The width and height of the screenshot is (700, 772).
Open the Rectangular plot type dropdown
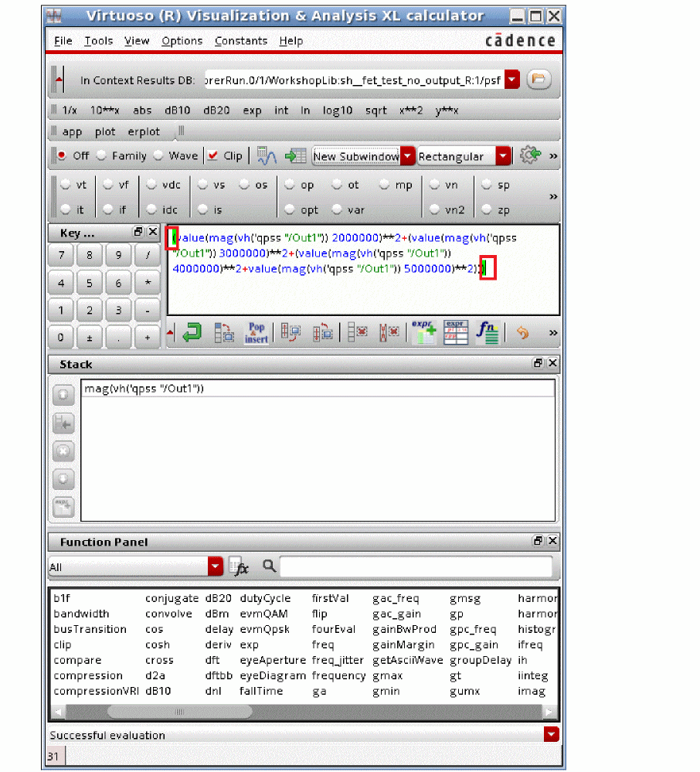coord(503,156)
